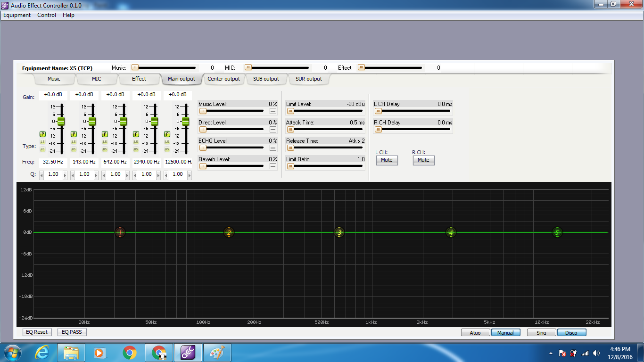The width and height of the screenshot is (644, 362).
Task: Select EQ node 2 on the graph
Action: [x=229, y=232]
